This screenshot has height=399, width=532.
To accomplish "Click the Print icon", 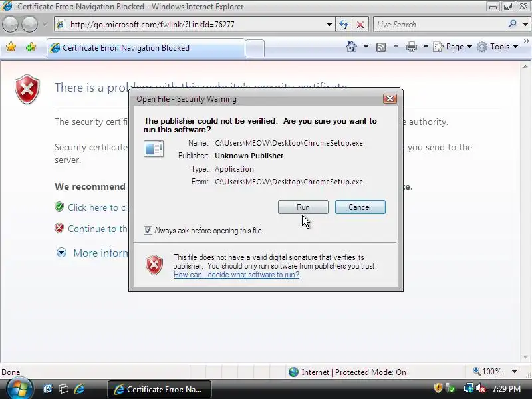I will 412,47.
